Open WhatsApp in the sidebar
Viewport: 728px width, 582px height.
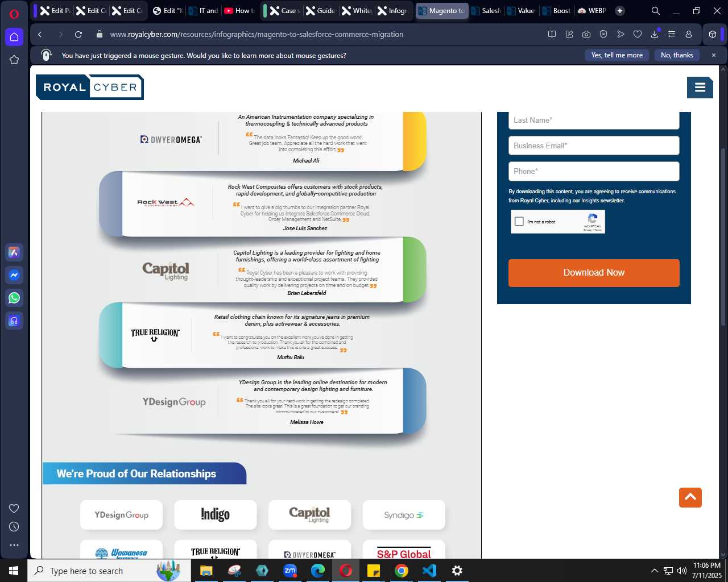coord(14,298)
